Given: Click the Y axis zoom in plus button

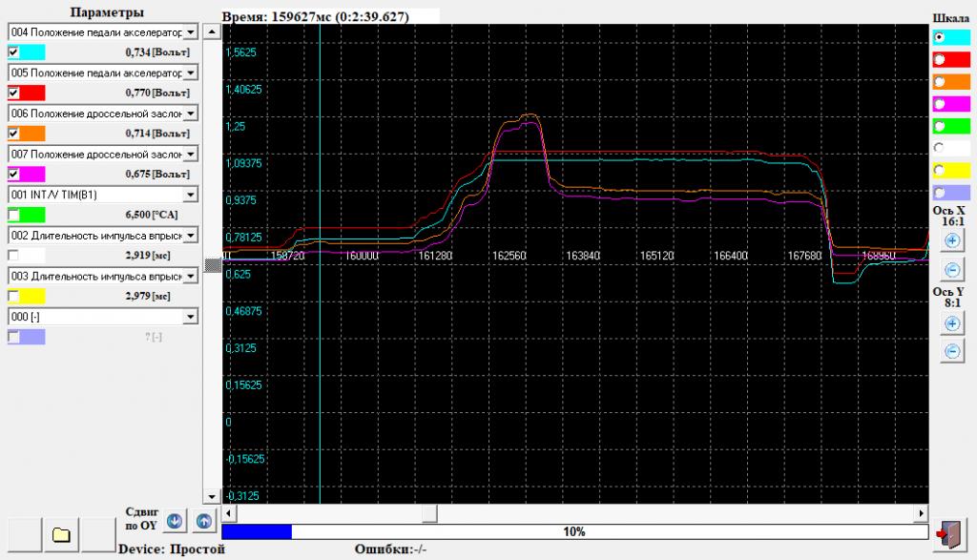Looking at the screenshot, I should coord(952,323).
